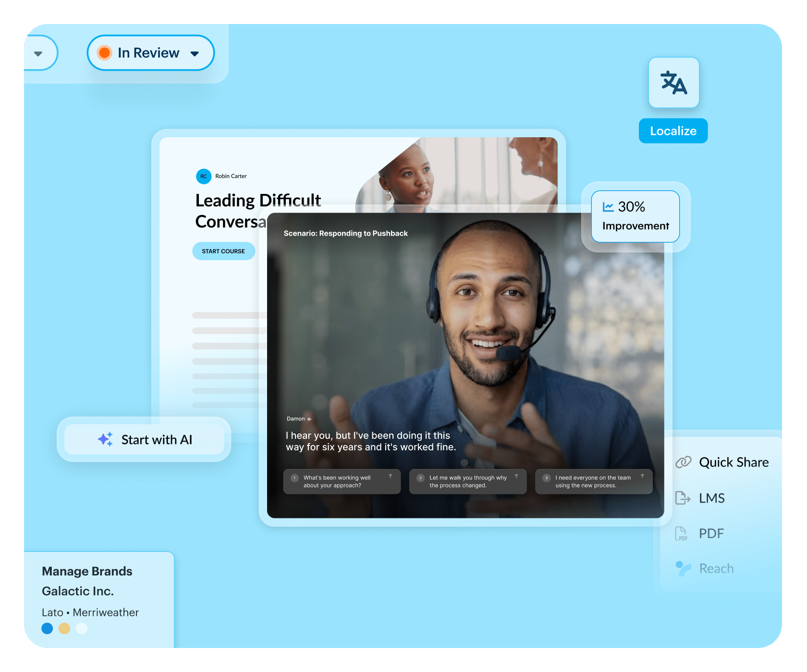807x672 pixels.
Task: Pick the yellow brand color swatch
Action: (64, 628)
